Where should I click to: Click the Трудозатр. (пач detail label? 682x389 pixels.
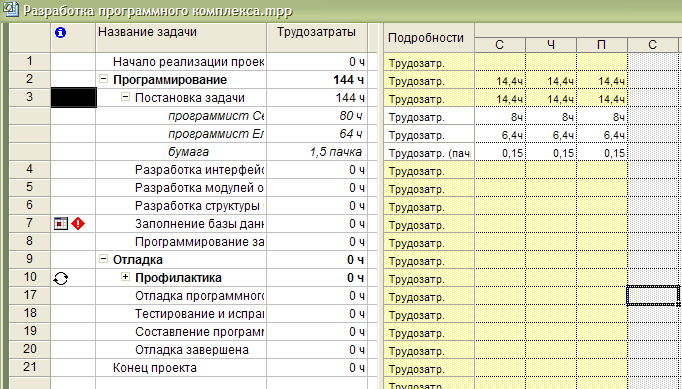[x=429, y=153]
